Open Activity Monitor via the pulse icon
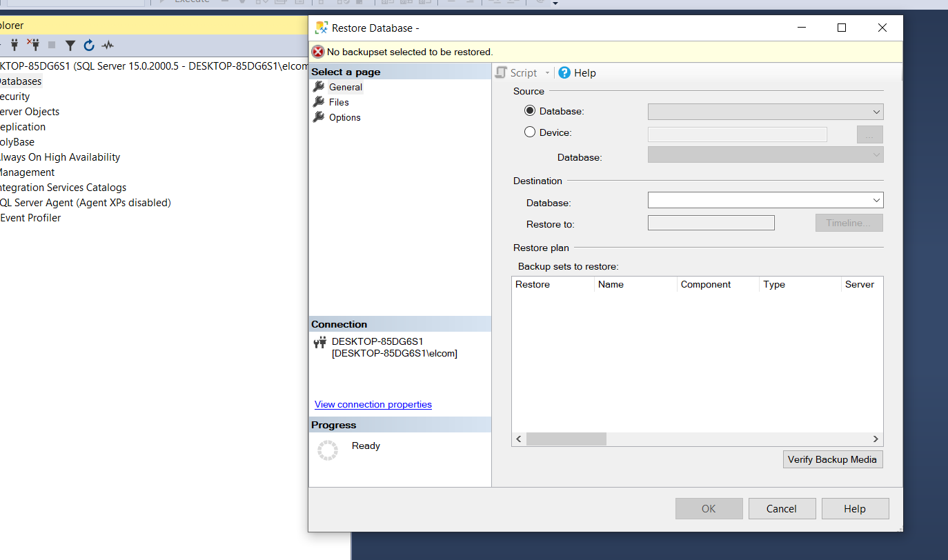 pyautogui.click(x=108, y=46)
